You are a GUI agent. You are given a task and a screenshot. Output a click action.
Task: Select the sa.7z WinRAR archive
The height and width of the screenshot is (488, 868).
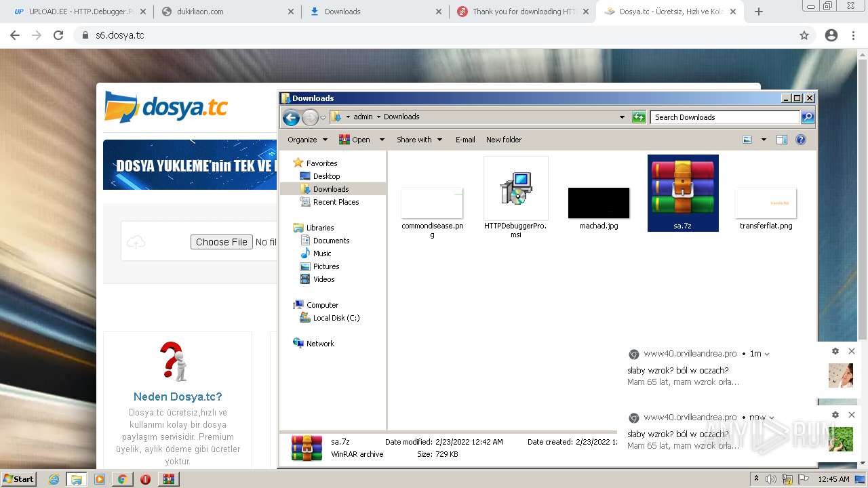(x=683, y=193)
